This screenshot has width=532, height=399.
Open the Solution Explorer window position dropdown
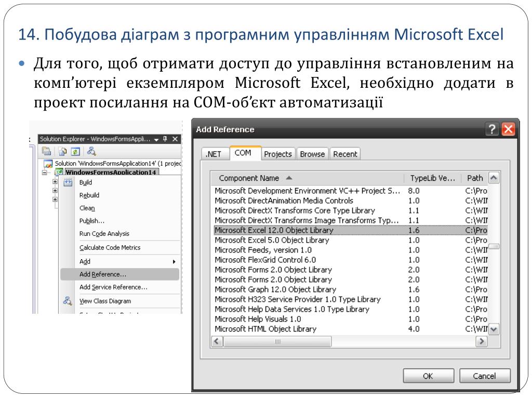(x=156, y=139)
